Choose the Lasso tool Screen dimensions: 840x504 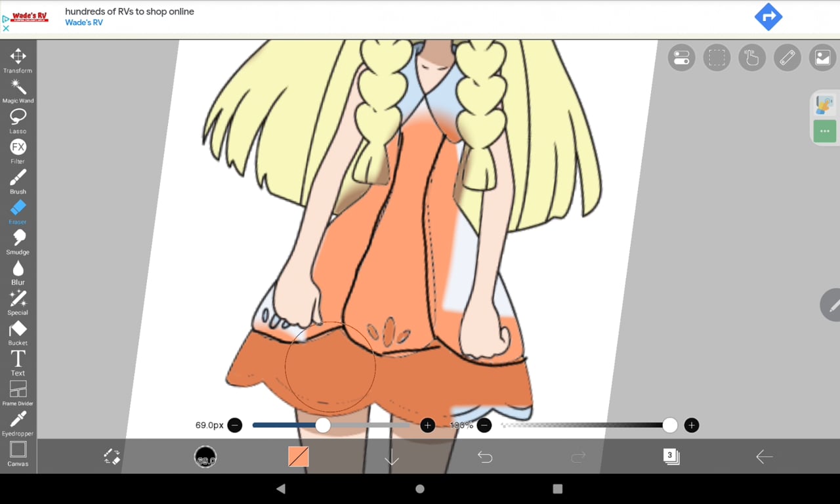[18, 121]
